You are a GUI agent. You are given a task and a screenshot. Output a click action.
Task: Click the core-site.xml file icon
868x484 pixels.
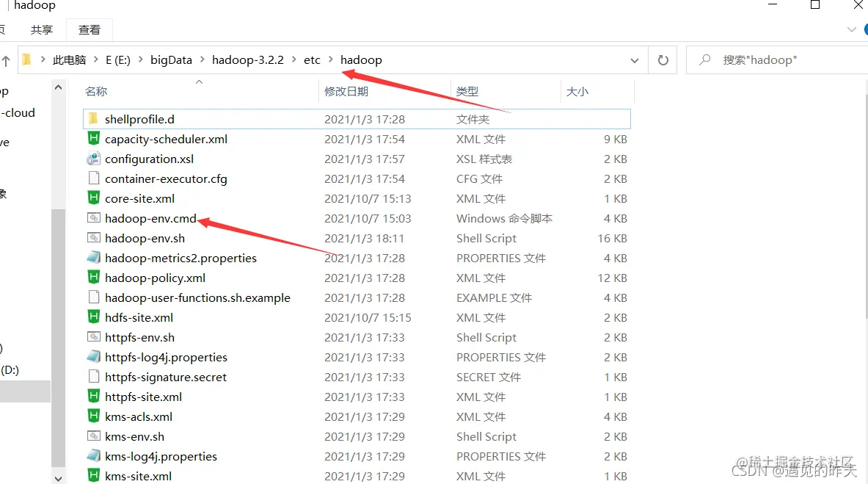click(x=94, y=198)
